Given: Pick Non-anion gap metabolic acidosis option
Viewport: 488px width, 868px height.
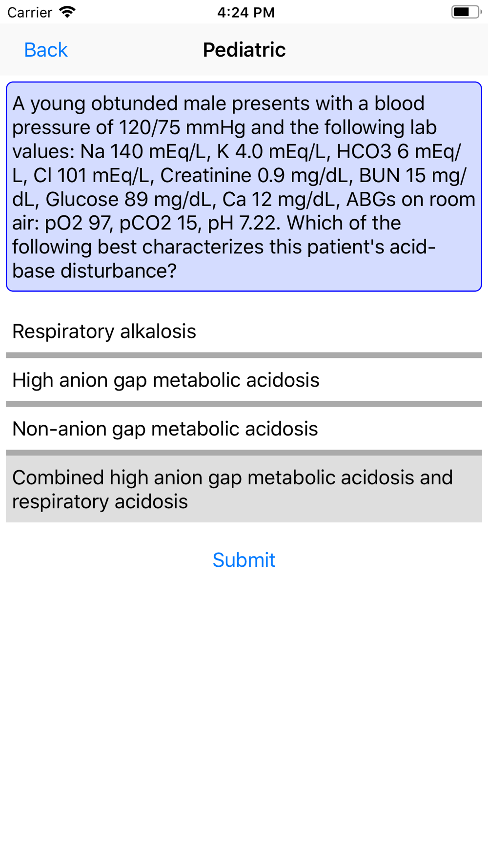Looking at the screenshot, I should (244, 429).
